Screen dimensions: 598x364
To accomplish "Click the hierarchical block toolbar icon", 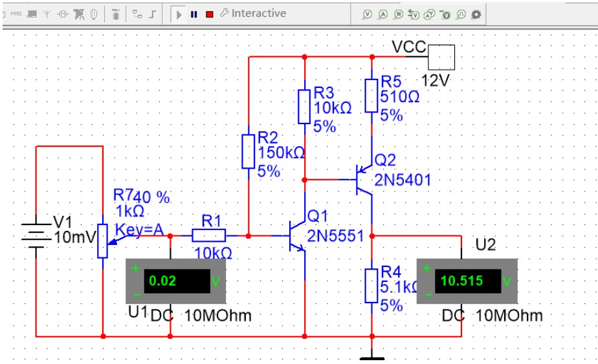I will (137, 14).
